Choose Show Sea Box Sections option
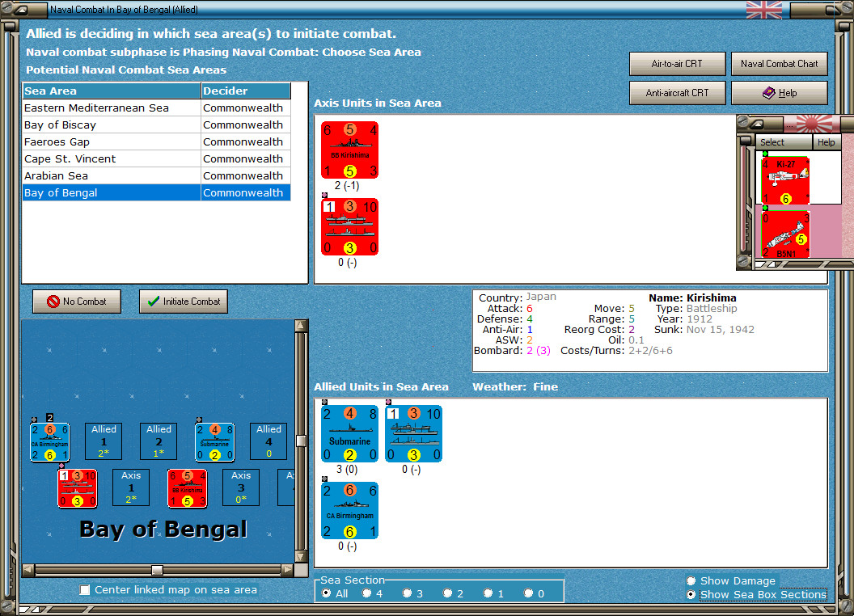 coord(691,595)
